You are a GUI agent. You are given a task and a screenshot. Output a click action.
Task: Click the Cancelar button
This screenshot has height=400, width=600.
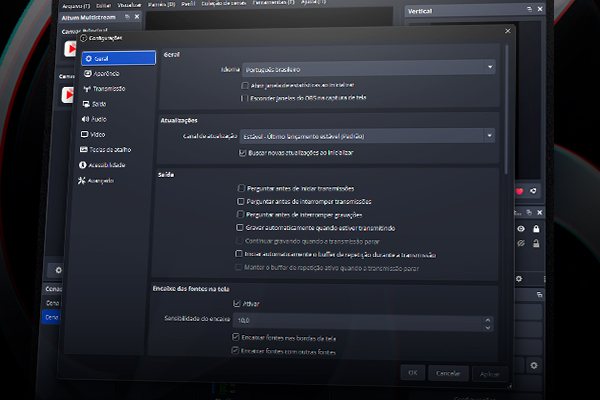tap(448, 373)
